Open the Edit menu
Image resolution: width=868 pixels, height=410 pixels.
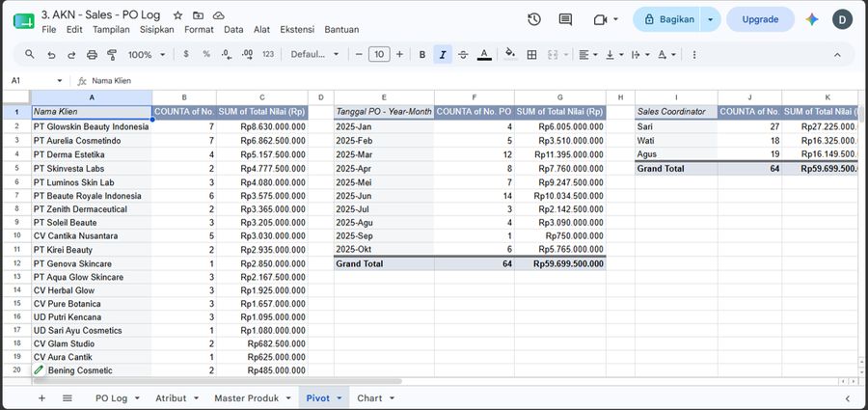click(74, 29)
